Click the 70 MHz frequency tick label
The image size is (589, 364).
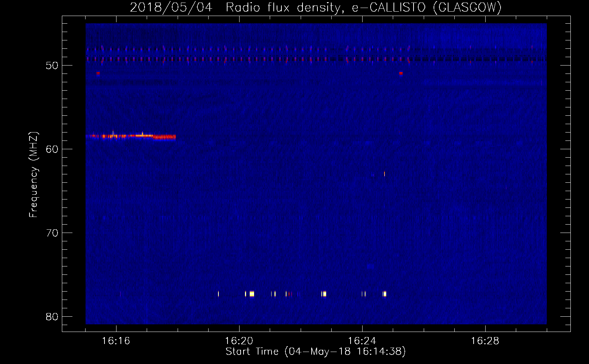[52, 233]
